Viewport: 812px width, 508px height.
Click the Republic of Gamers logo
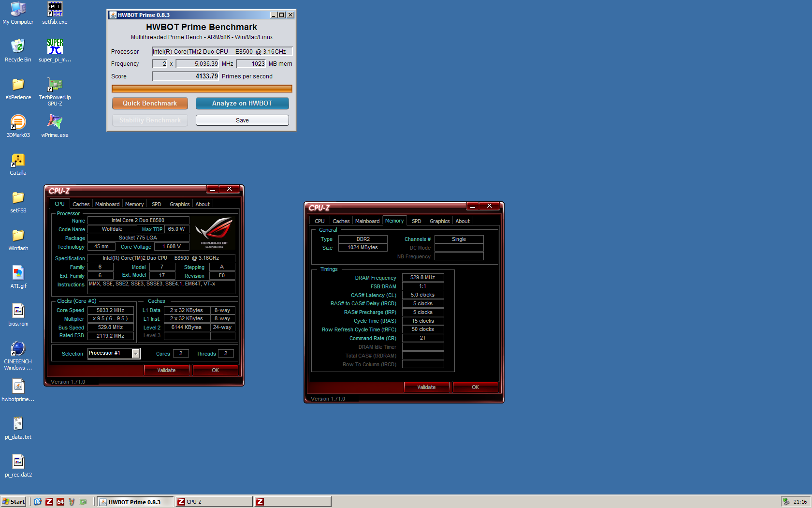214,233
